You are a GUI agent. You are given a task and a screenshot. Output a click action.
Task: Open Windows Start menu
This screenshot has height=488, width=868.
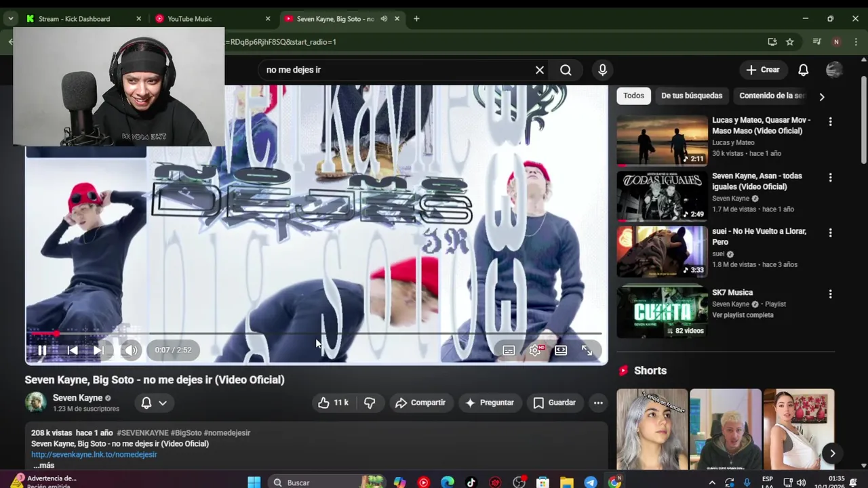click(254, 483)
